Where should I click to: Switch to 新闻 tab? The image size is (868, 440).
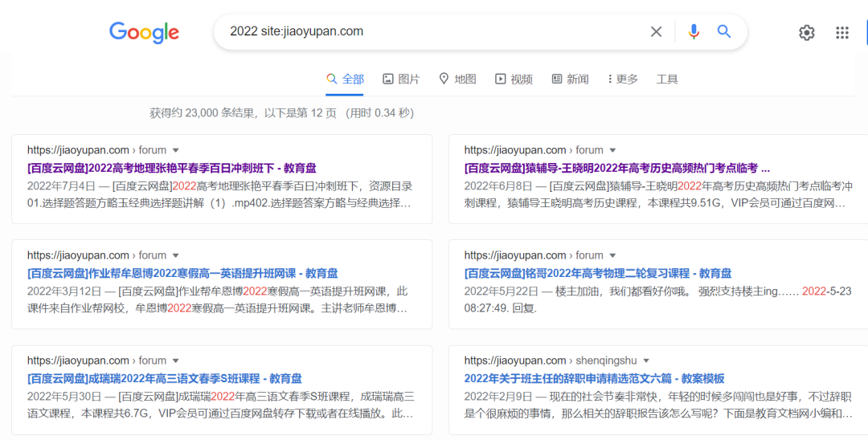tap(570, 79)
